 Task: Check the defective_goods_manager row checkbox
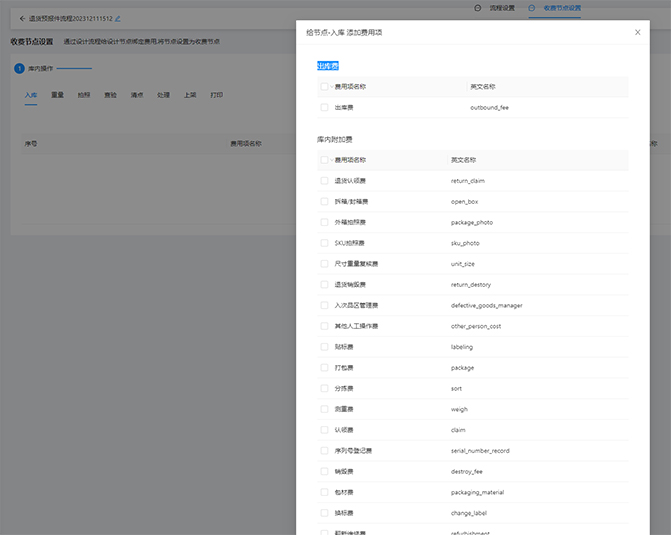tap(324, 306)
